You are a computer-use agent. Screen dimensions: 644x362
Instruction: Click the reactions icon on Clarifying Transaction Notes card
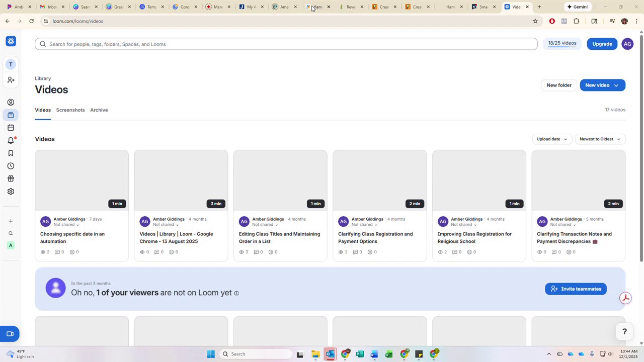pyautogui.click(x=569, y=252)
